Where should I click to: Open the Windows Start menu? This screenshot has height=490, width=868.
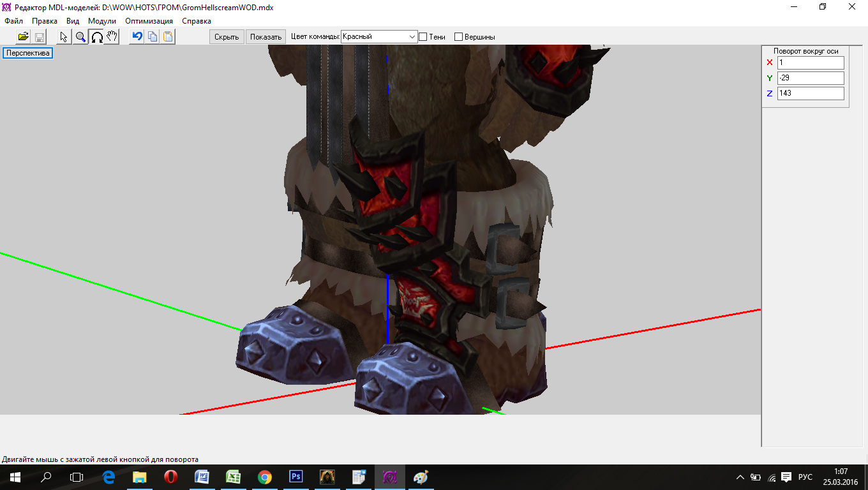coord(15,477)
